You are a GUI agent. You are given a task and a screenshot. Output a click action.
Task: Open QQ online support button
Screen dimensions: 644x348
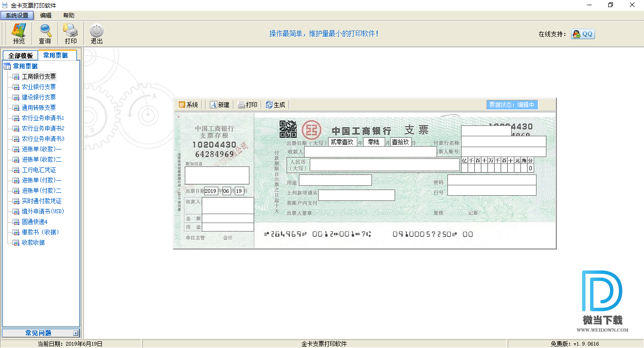[x=583, y=34]
